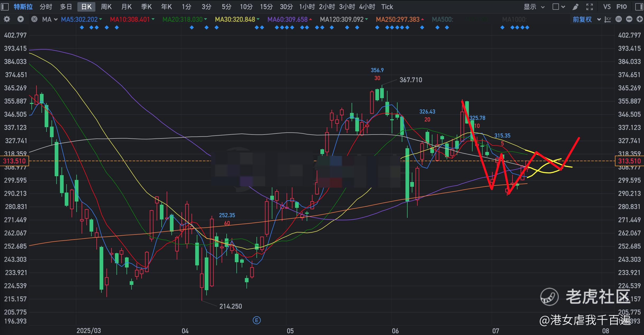Switch to 年K yearly chart
Screen dimensions: 644x335
[166, 7]
